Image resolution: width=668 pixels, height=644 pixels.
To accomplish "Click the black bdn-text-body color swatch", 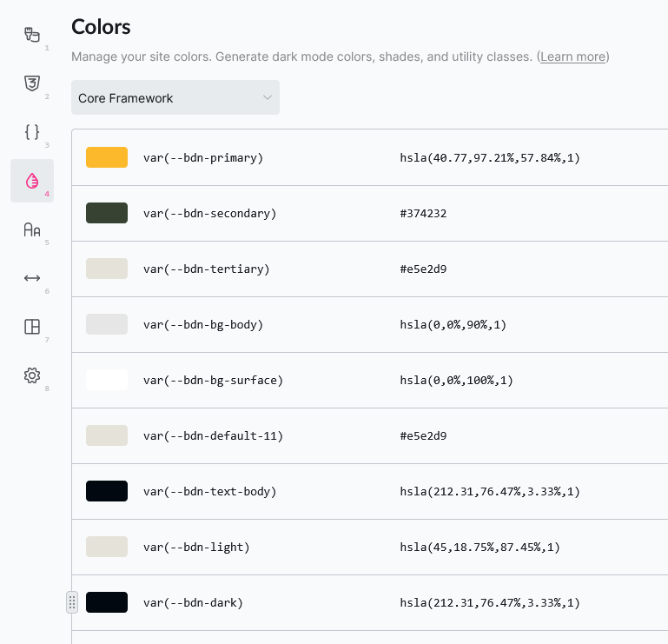I will click(107, 491).
